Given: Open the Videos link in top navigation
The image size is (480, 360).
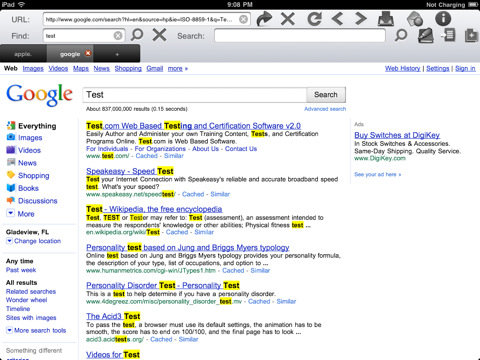Looking at the screenshot, I should [x=58, y=68].
